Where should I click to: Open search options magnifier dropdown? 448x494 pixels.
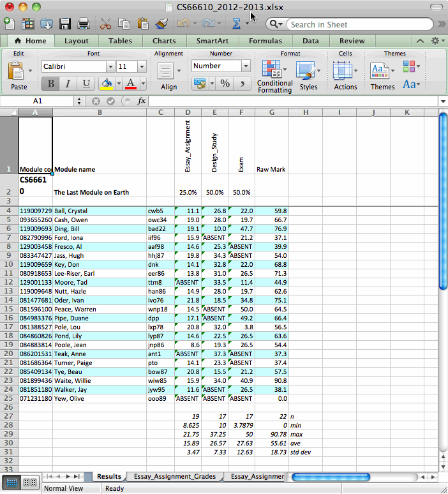pos(276,24)
